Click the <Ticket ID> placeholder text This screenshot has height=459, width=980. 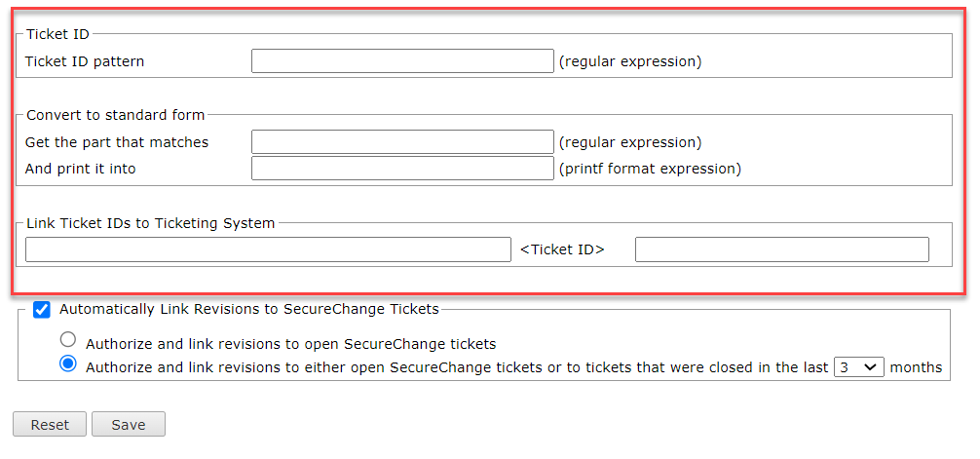click(x=562, y=249)
